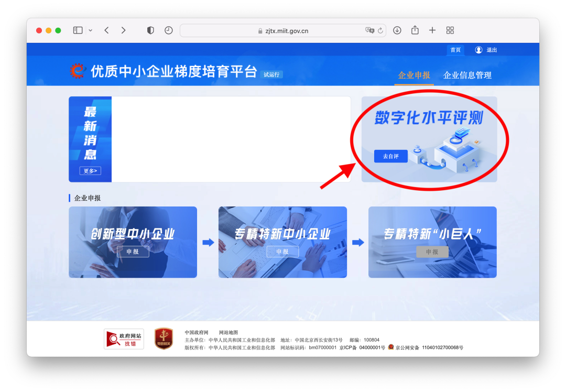
Task: Click the 党政机关 red shield emblem
Action: [x=164, y=339]
